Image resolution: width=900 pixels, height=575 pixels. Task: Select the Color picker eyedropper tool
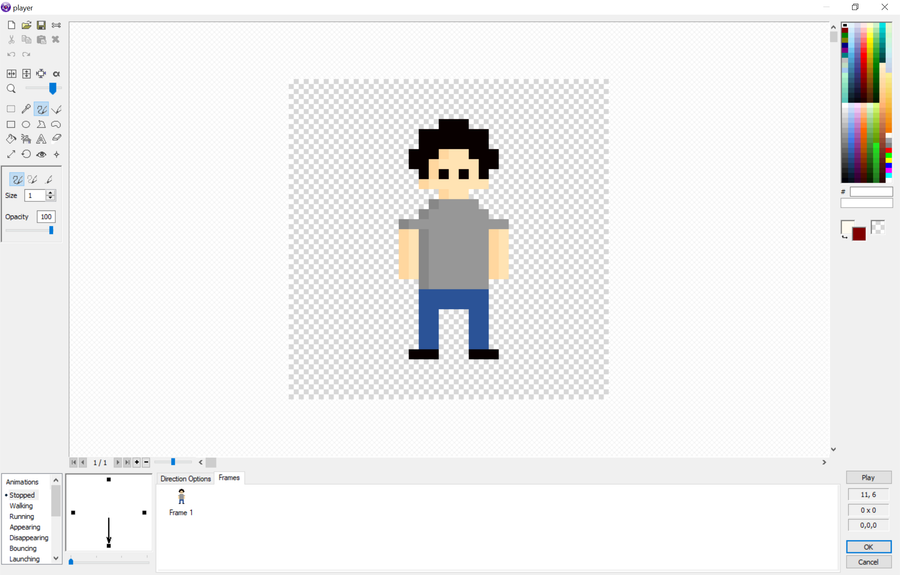[x=26, y=109]
